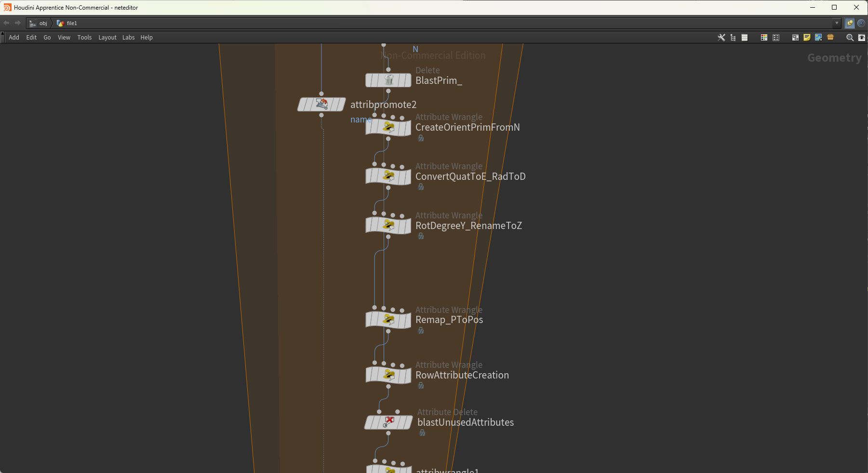
Task: Click the pane link circle icon
Action: tap(861, 23)
